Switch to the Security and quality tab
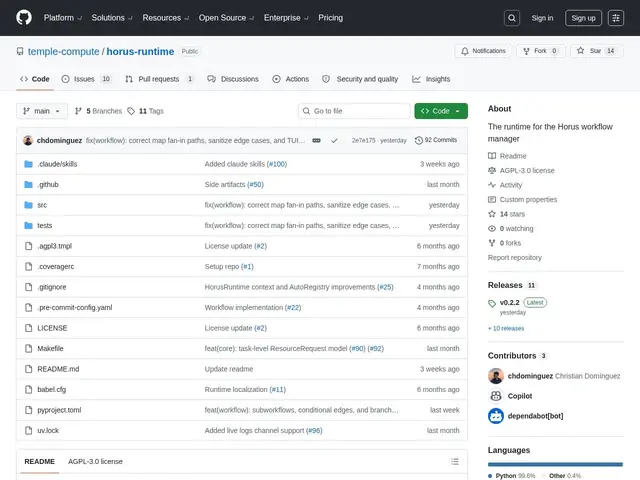 tap(360, 79)
